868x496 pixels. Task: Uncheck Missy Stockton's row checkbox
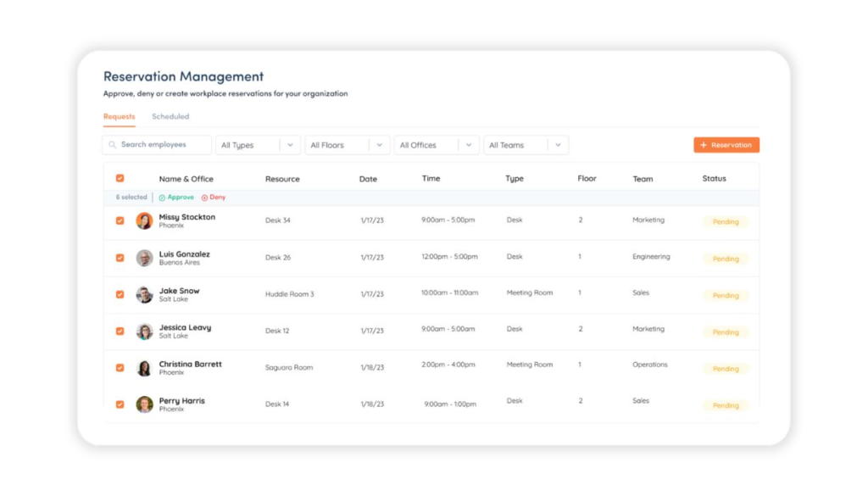tap(120, 221)
